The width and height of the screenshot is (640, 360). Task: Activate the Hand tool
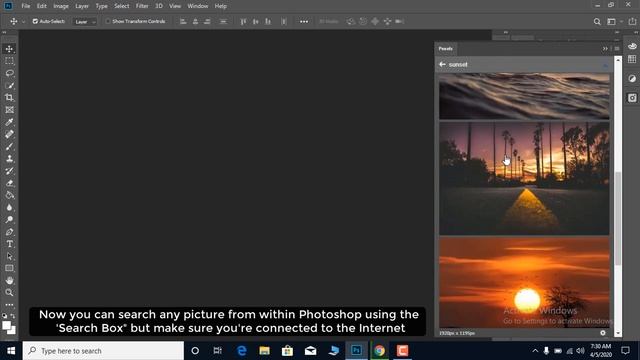[9, 280]
